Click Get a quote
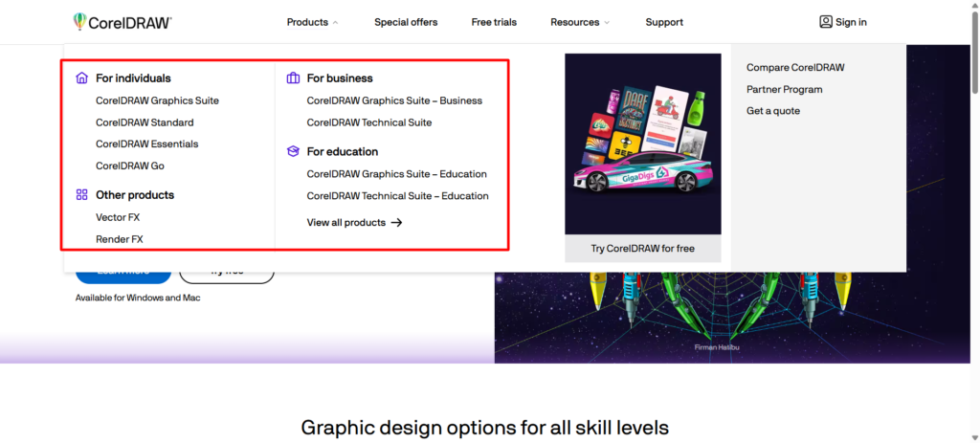This screenshot has height=443, width=980. (x=773, y=111)
